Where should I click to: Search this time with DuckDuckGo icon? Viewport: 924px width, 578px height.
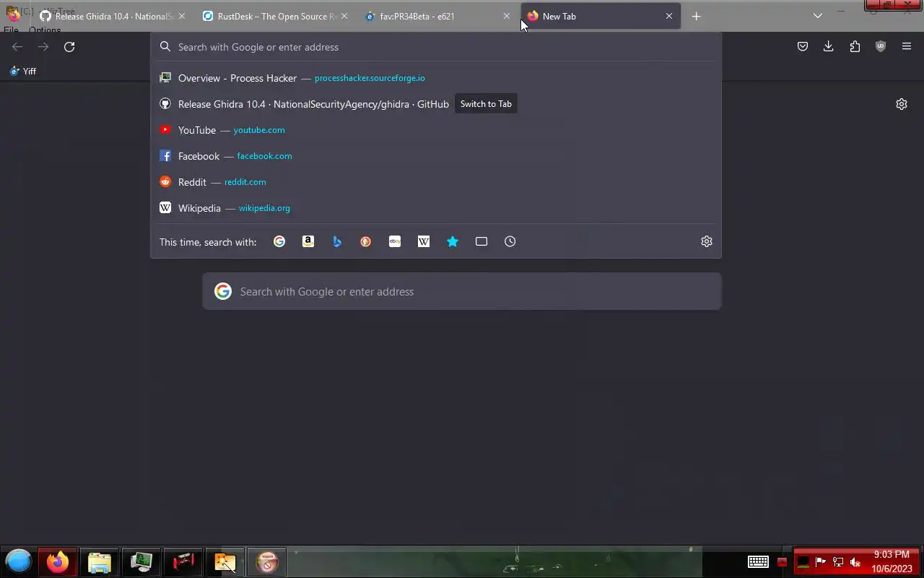pyautogui.click(x=366, y=242)
